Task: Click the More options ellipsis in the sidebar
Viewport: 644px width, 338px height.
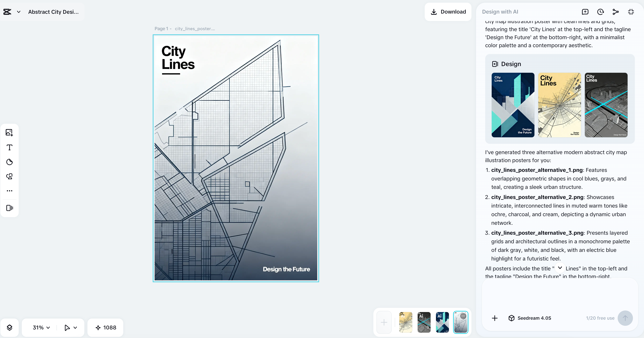Action: tap(9, 191)
